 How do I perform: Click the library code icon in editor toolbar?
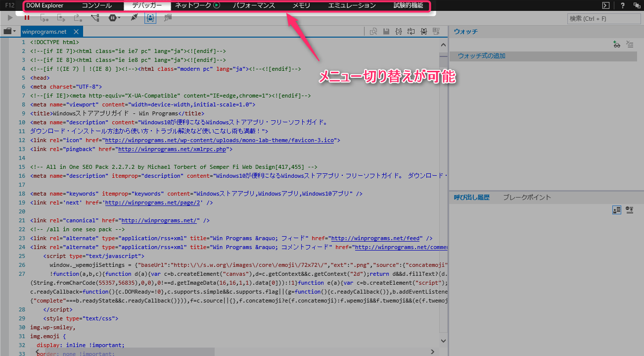pyautogui.click(x=424, y=31)
